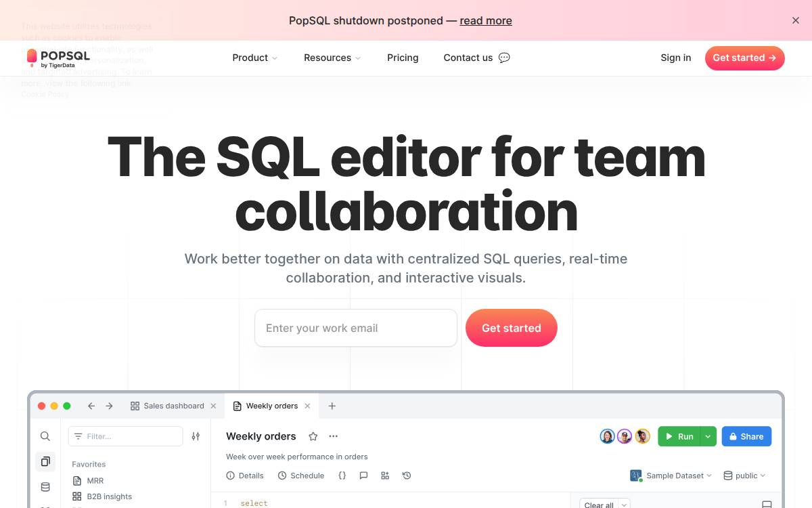Screen dimensions: 812x508
Task: Dismiss the shutdown announcement banner
Action: 796,20
